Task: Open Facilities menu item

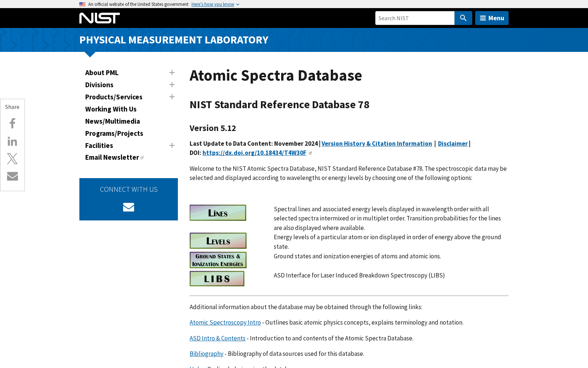Action: (x=99, y=146)
